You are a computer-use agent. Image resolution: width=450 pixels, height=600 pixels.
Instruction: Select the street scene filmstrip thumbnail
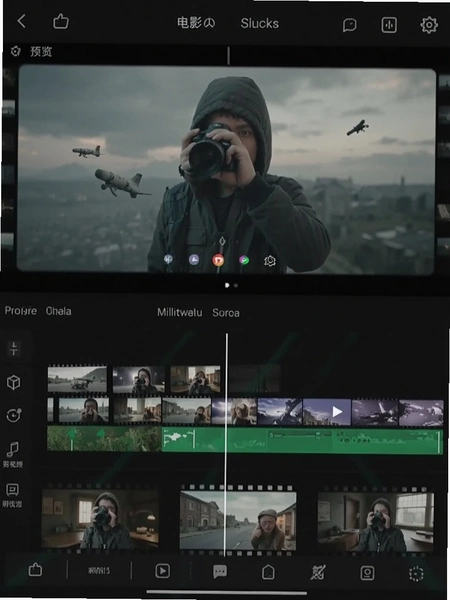238,520
